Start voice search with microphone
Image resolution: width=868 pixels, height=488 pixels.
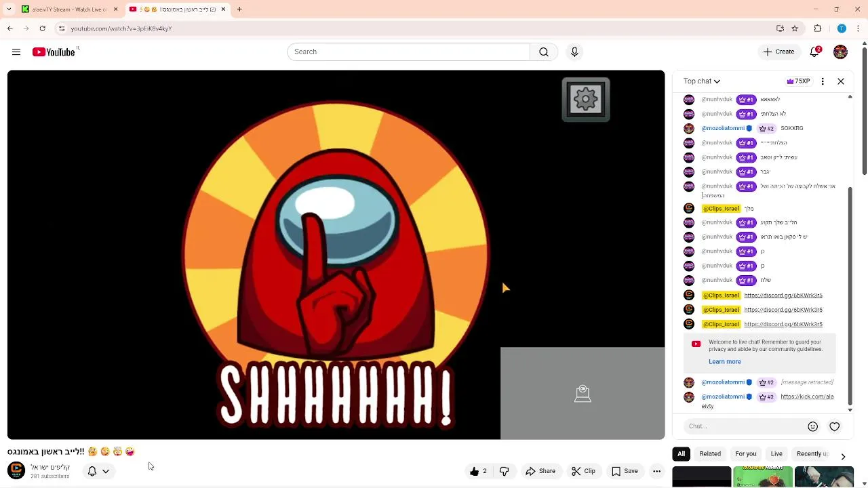(574, 52)
